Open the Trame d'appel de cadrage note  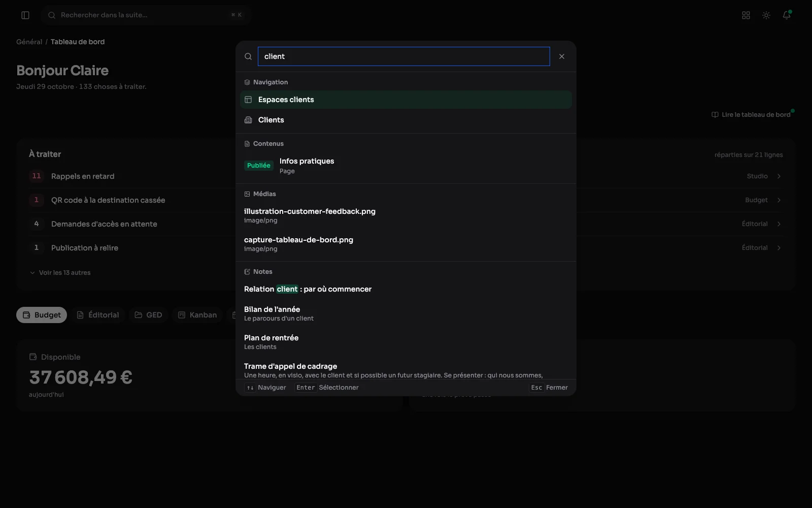click(406, 370)
